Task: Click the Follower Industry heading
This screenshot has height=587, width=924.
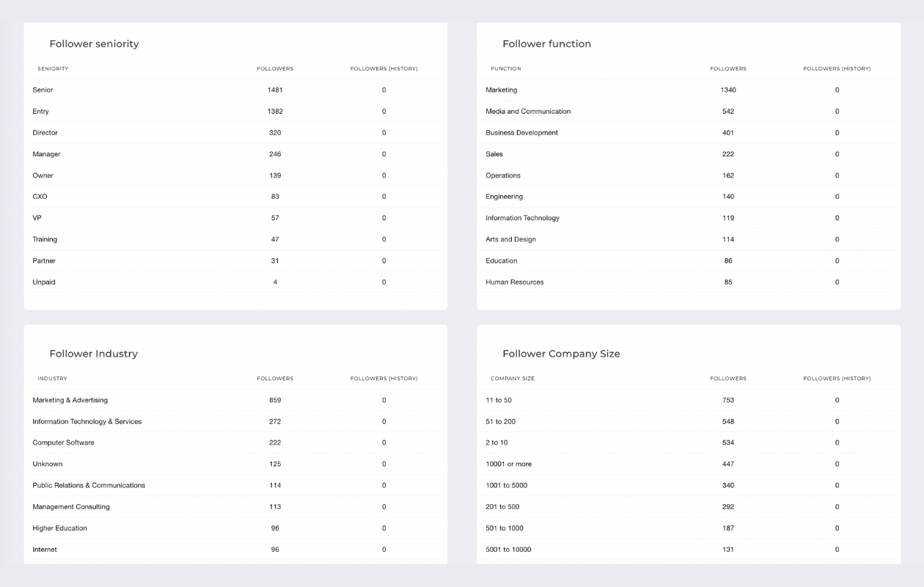Action: tap(93, 354)
